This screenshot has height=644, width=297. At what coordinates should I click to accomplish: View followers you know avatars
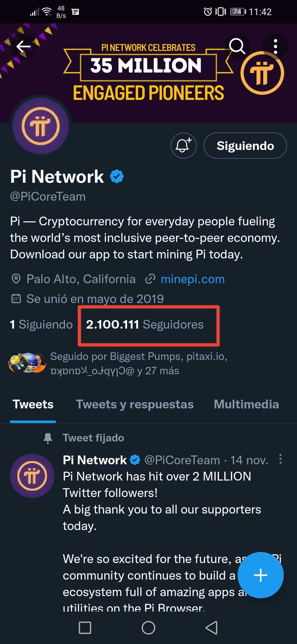coord(27,363)
